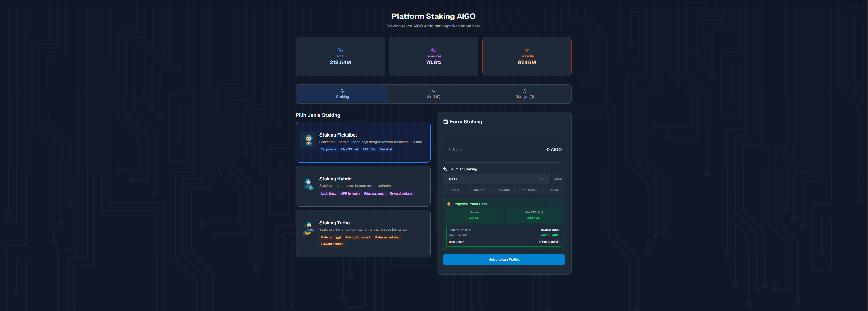Click the Staking Turbo rocket mascot icon

tap(308, 228)
